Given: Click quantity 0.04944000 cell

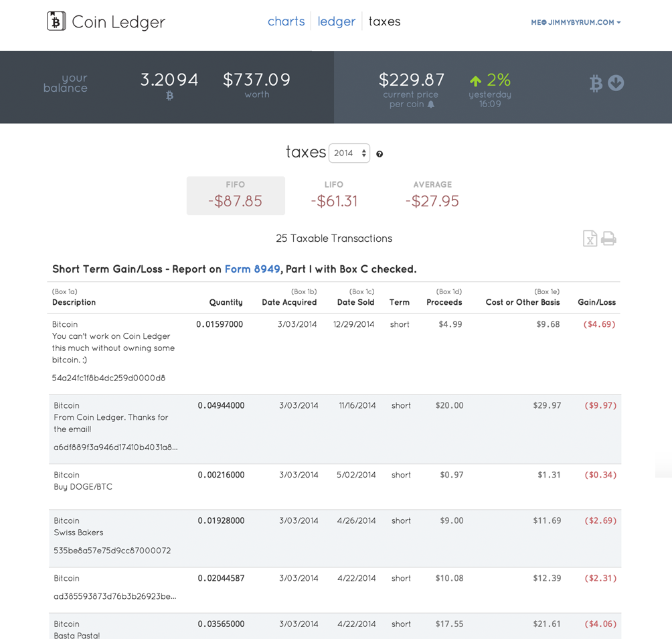Looking at the screenshot, I should (221, 405).
